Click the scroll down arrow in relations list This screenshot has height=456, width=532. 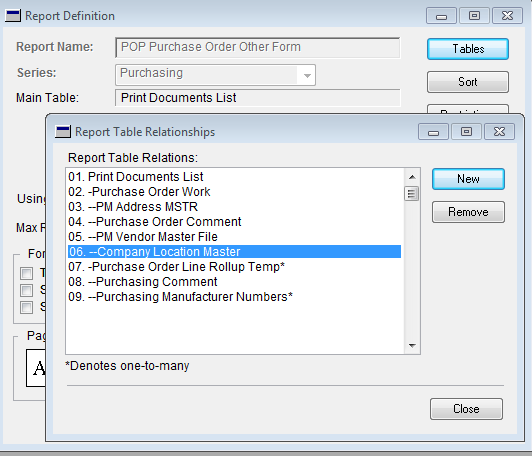point(412,346)
